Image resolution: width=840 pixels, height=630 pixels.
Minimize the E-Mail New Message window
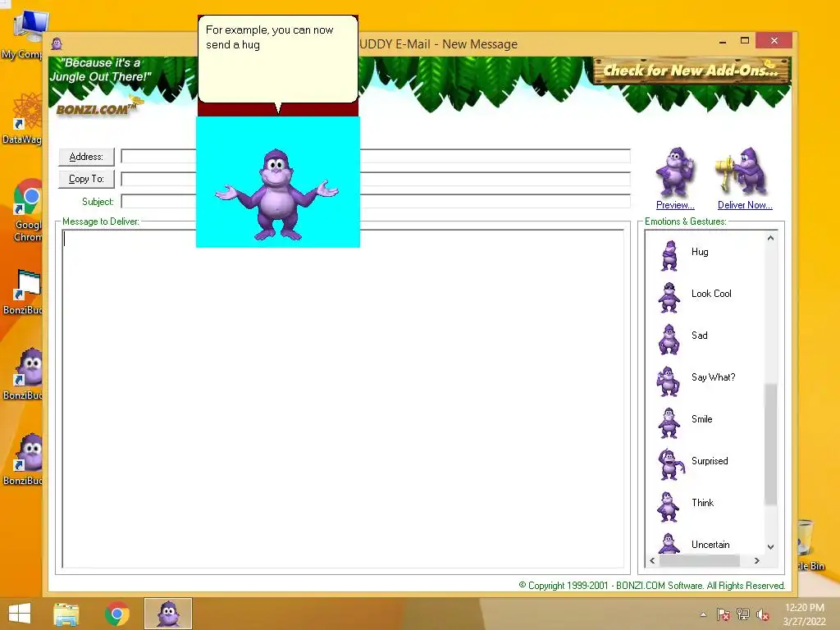pyautogui.click(x=723, y=41)
